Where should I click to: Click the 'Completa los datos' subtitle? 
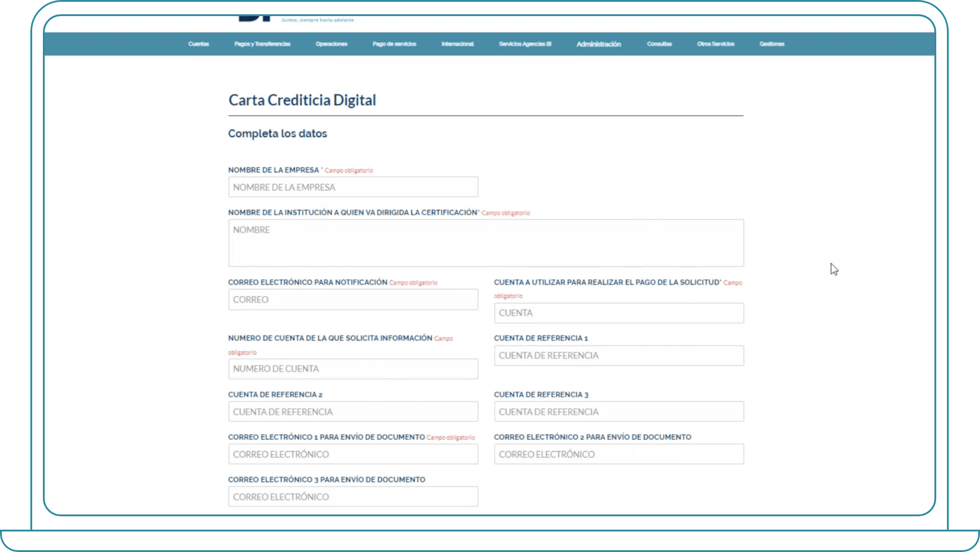pyautogui.click(x=277, y=134)
